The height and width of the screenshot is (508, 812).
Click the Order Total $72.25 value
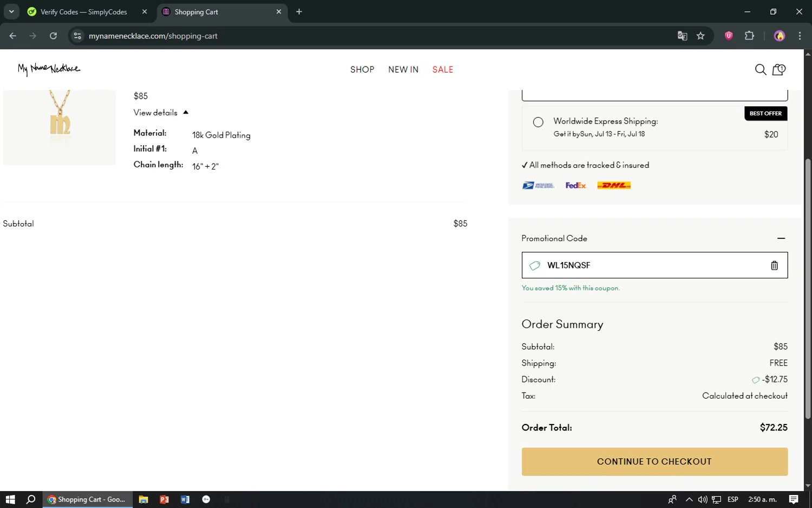774,427
